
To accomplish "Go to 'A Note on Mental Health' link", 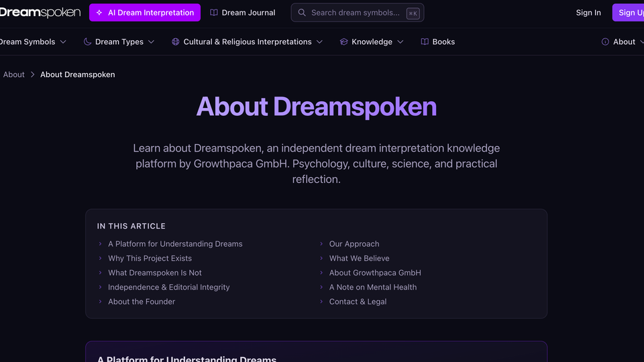I will [372, 287].
